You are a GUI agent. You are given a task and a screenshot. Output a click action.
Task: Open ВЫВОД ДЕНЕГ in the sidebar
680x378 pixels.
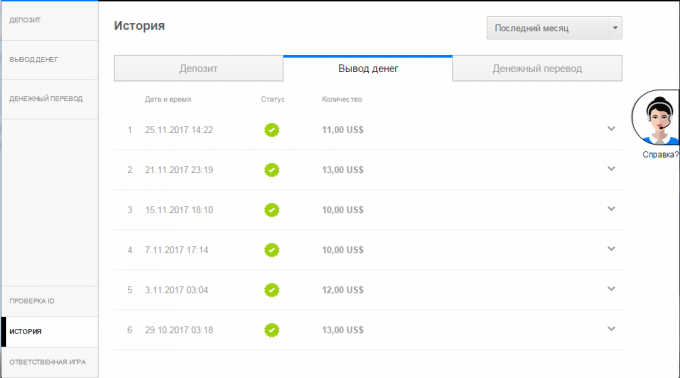point(49,60)
